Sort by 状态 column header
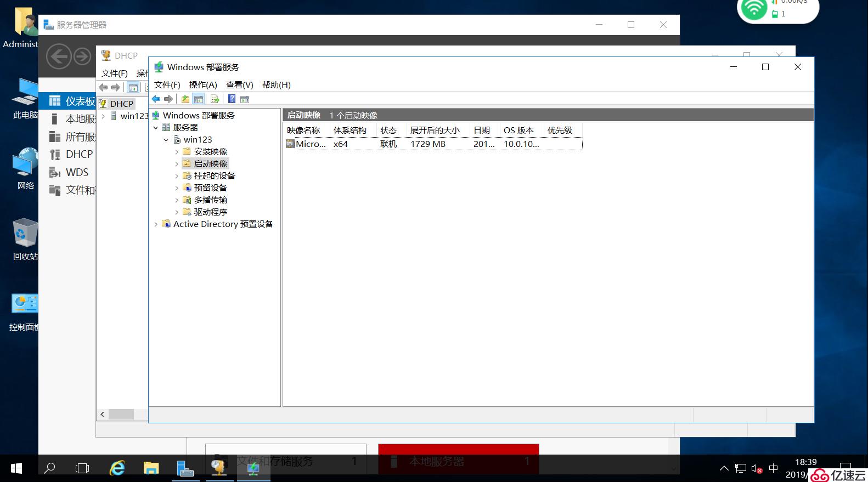The height and width of the screenshot is (482, 868). click(392, 131)
